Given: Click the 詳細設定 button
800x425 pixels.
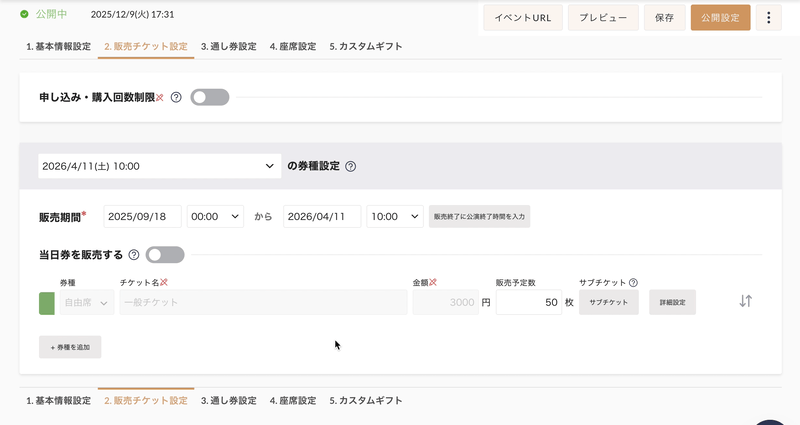Looking at the screenshot, I should (x=672, y=302).
